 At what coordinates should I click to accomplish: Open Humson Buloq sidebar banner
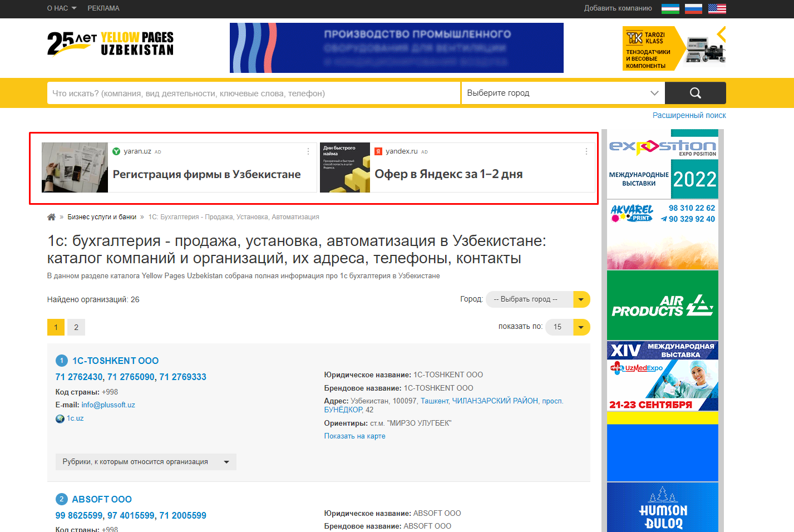coord(663,507)
